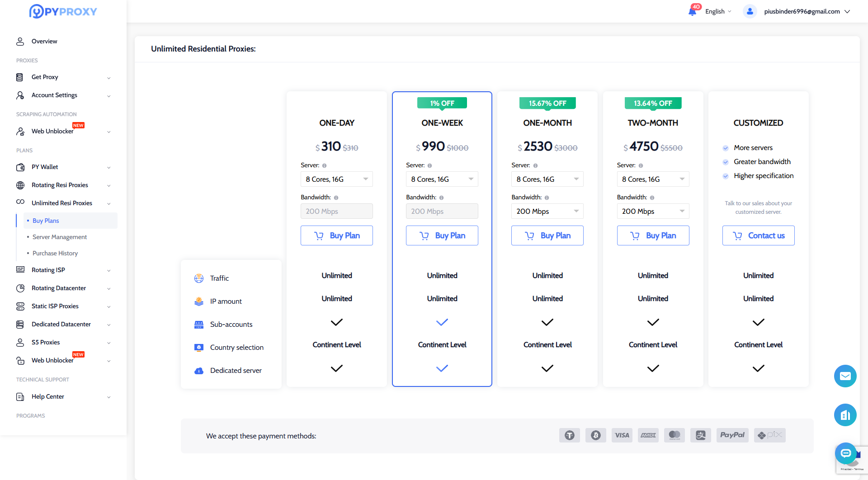Click the PYPROXY logo
Viewport: 868px width, 480px height.
pos(63,11)
